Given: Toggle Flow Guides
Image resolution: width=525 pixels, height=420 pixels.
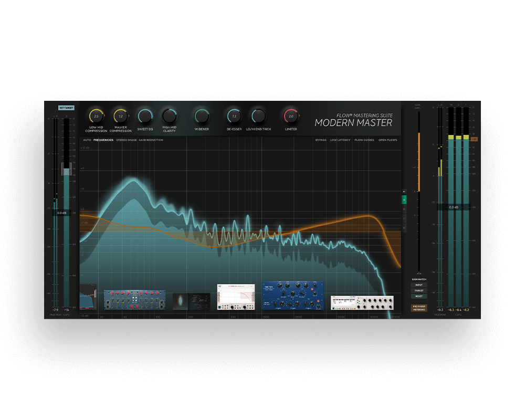Looking at the screenshot, I should [364, 140].
